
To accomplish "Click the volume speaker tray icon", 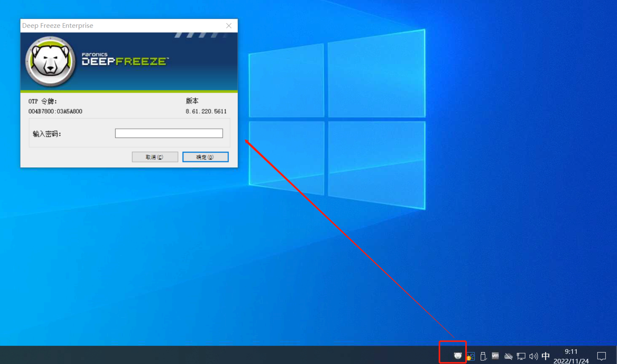I will [533, 356].
